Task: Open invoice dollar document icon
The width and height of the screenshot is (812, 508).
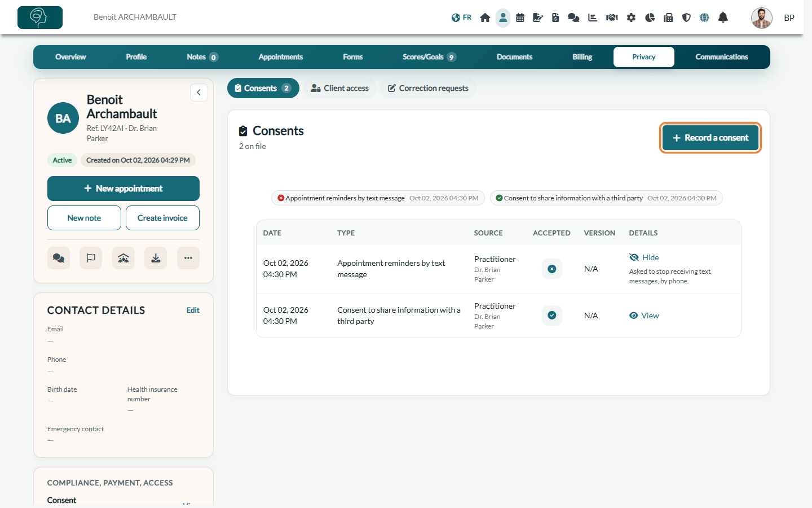Action: point(555,17)
